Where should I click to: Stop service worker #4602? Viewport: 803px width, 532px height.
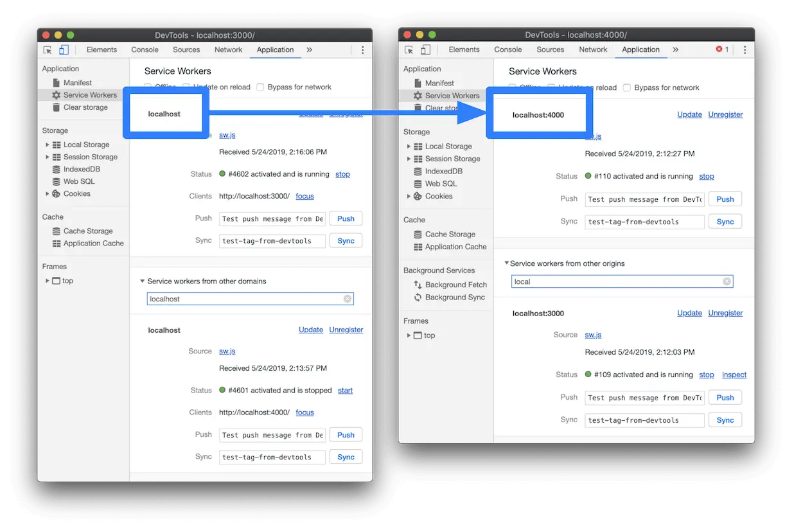click(342, 174)
